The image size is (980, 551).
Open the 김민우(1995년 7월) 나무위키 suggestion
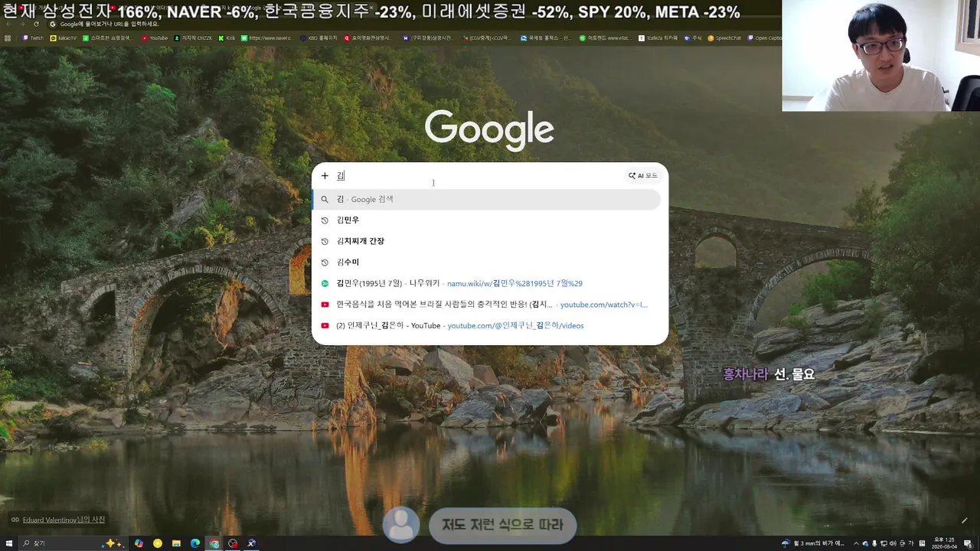coord(486,283)
